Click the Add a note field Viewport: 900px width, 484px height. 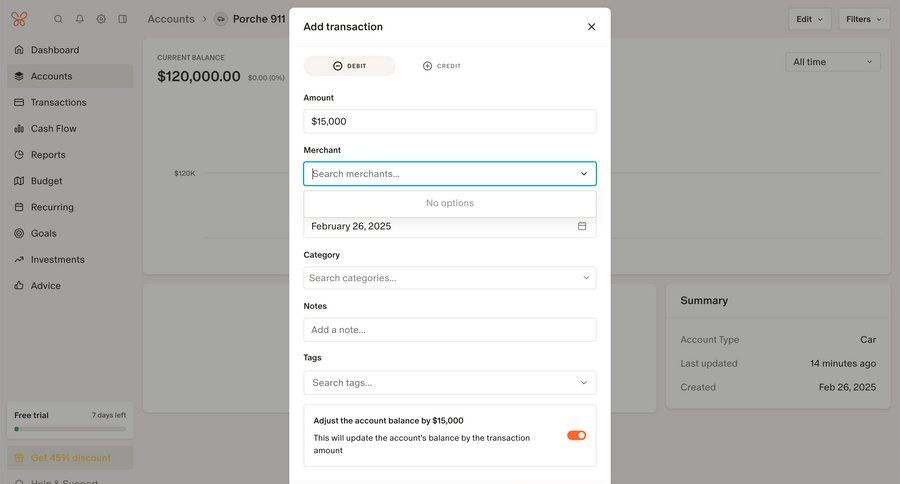[x=450, y=330]
